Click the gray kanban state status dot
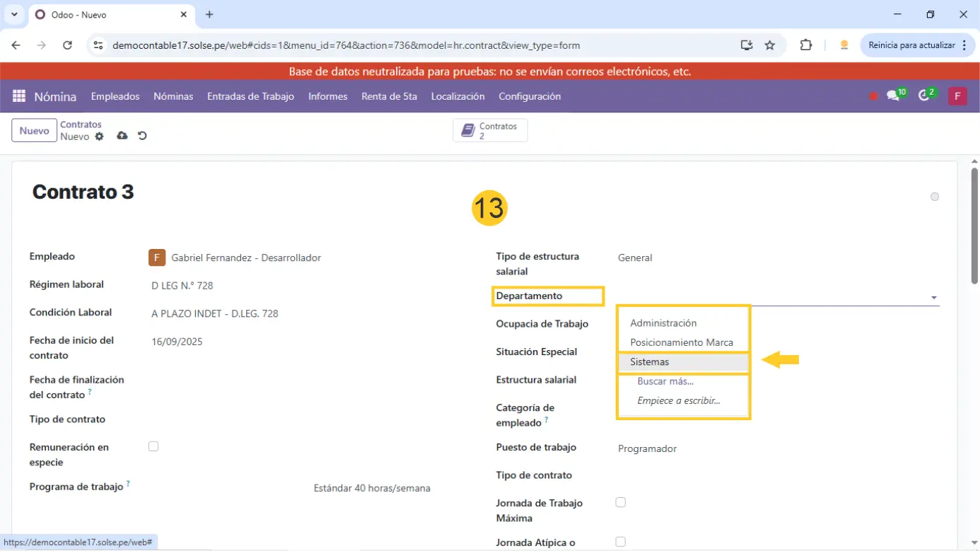 click(935, 197)
